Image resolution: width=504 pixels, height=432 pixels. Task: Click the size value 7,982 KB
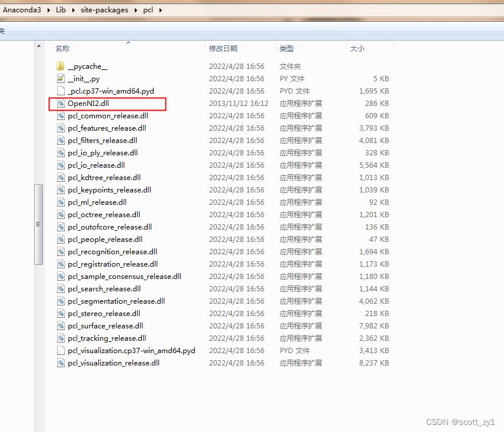point(374,326)
